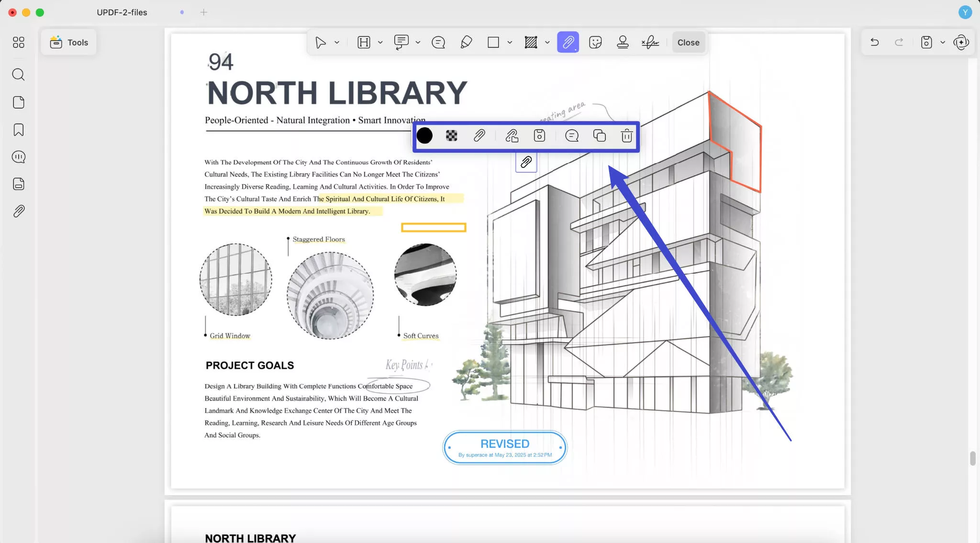Expand the rectangle shape dropdown
Screen dimensions: 980x543
point(510,43)
